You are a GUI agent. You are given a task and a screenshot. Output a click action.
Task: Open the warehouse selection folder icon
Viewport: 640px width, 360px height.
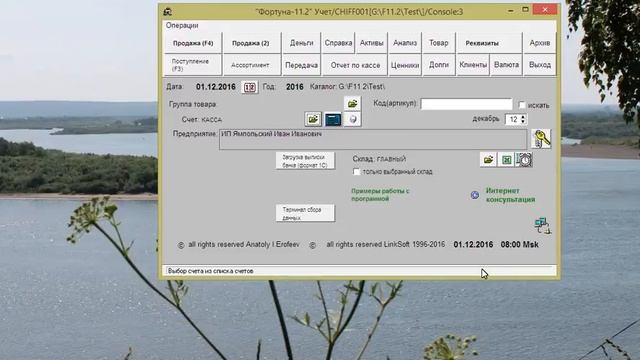tap(488, 160)
